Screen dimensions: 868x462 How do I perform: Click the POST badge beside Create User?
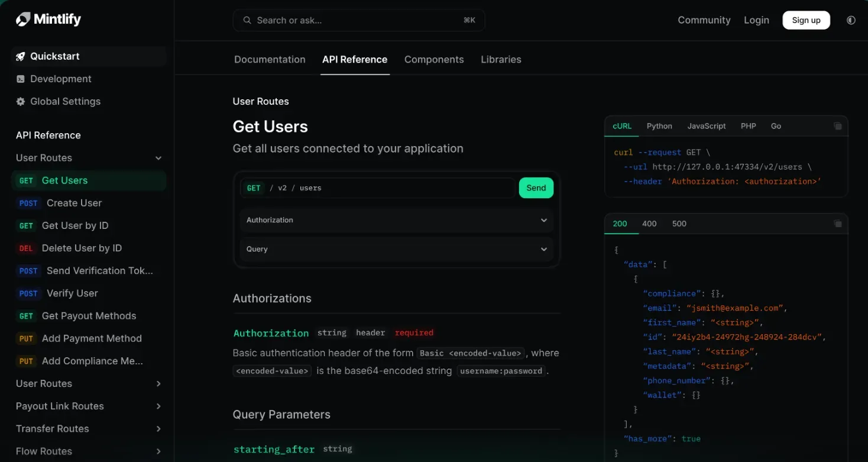click(x=28, y=203)
